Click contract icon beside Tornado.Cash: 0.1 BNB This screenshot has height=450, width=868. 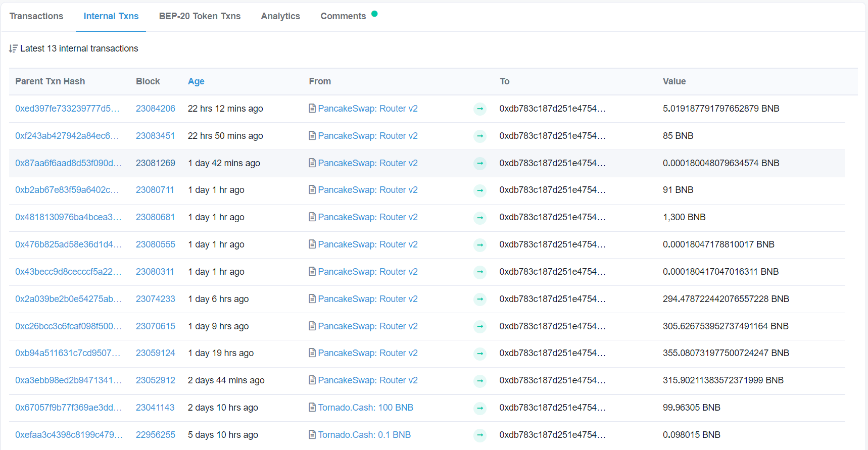pos(312,435)
